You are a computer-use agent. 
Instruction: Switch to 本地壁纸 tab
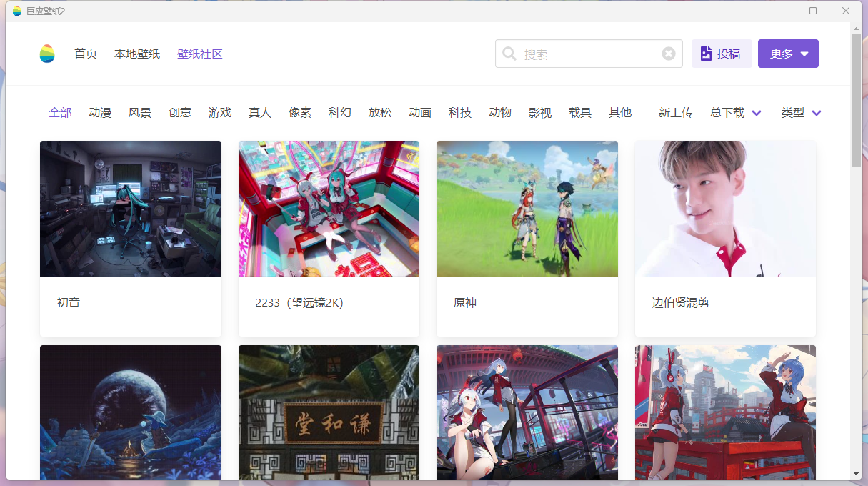tap(137, 54)
